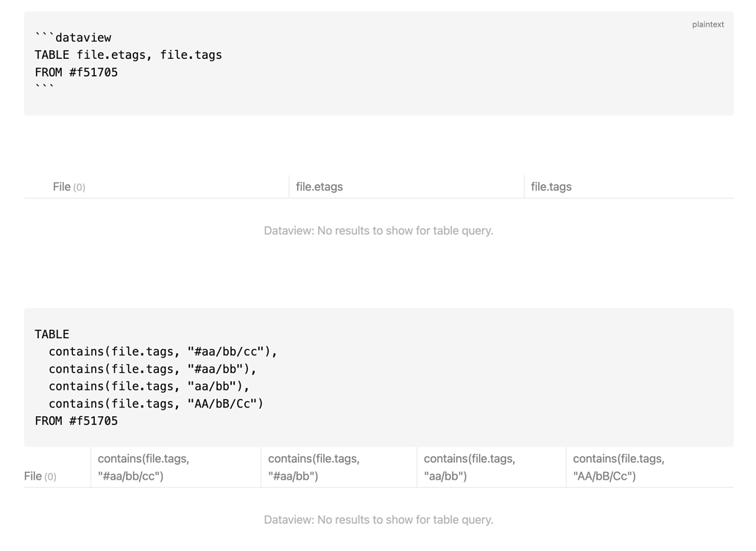Image resolution: width=756 pixels, height=551 pixels.
Task: Click the FROM keyword in second query
Action: (49, 421)
